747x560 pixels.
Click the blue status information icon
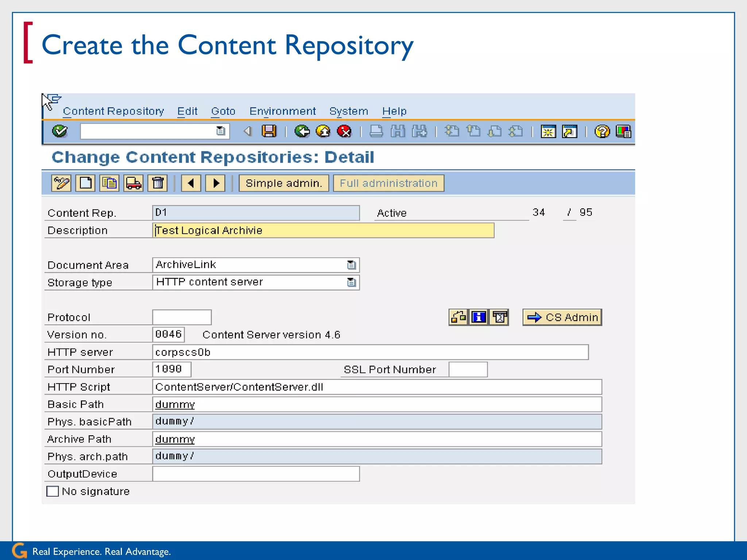(479, 317)
